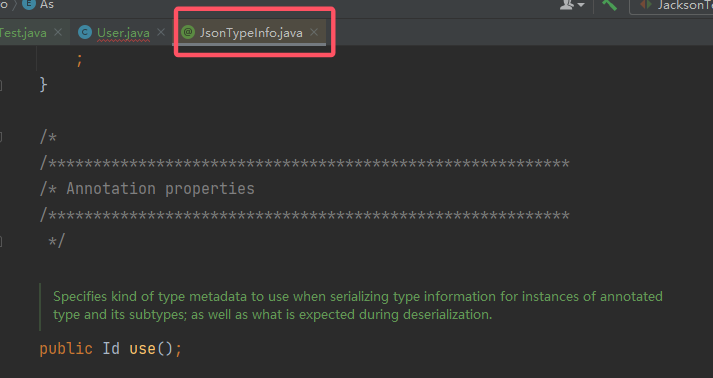This screenshot has width=713, height=378.
Task: Select the JsonTypeInfo.java tab
Action: point(251,33)
